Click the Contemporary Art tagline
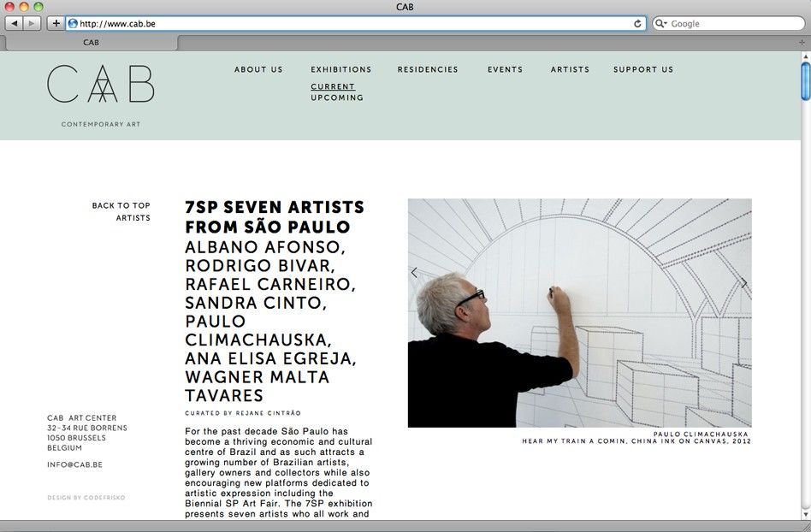Image resolution: width=811 pixels, height=532 pixels. click(101, 124)
